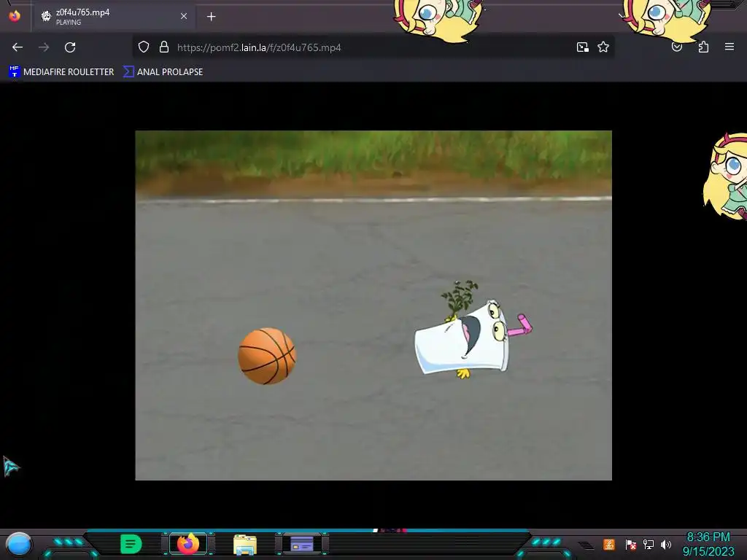Open the green notes app on the taskbar

[131, 544]
